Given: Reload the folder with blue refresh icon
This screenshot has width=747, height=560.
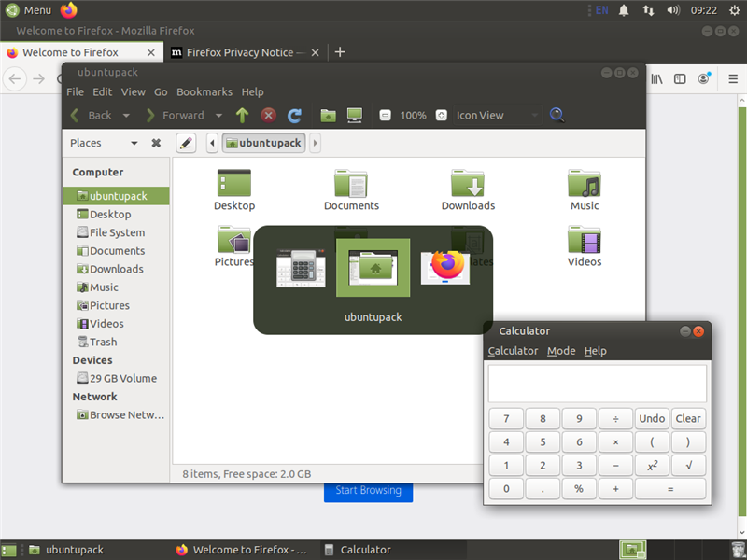Looking at the screenshot, I should coord(294,115).
